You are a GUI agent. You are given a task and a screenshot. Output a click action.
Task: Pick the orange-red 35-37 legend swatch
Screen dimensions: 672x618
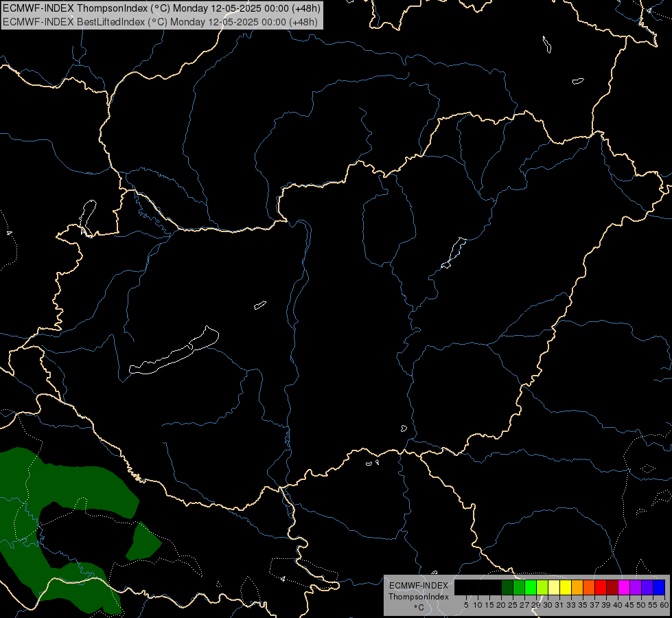tap(589, 587)
